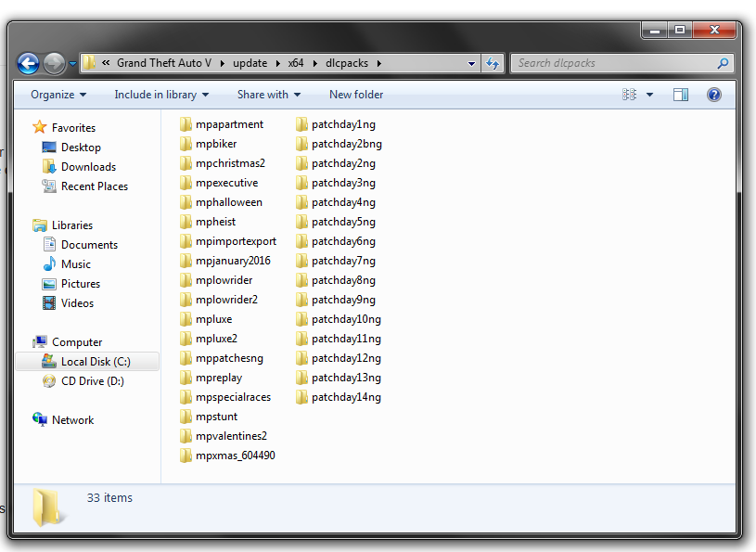Select the mplowrider folder icon
Image resolution: width=756 pixels, height=552 pixels.
(186, 280)
